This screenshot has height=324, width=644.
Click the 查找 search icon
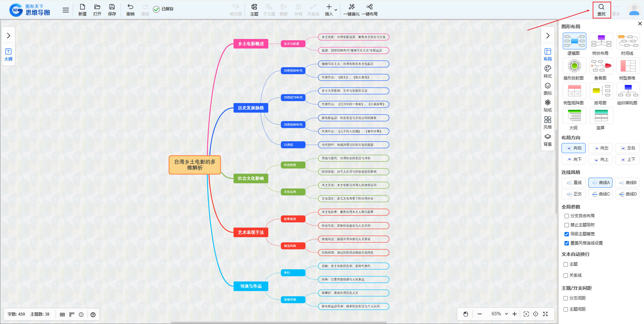pos(601,7)
